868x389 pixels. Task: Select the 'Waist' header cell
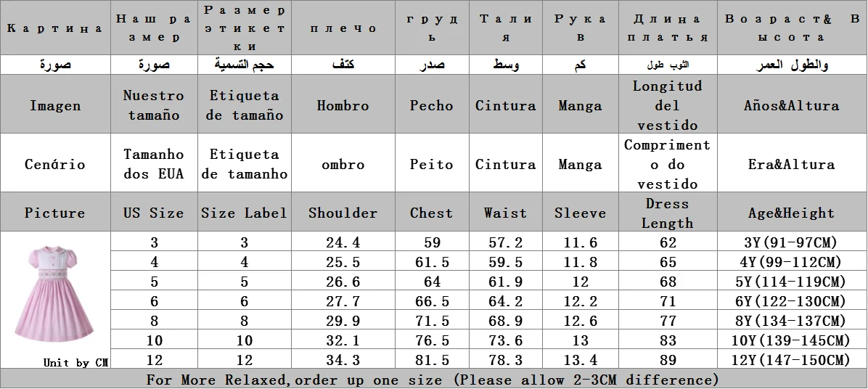(x=505, y=213)
